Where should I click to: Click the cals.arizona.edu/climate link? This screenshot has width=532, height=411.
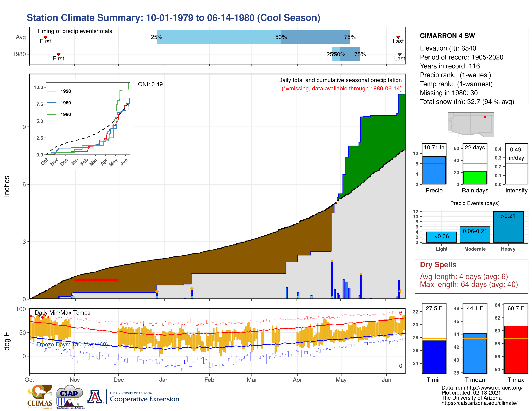479,403
